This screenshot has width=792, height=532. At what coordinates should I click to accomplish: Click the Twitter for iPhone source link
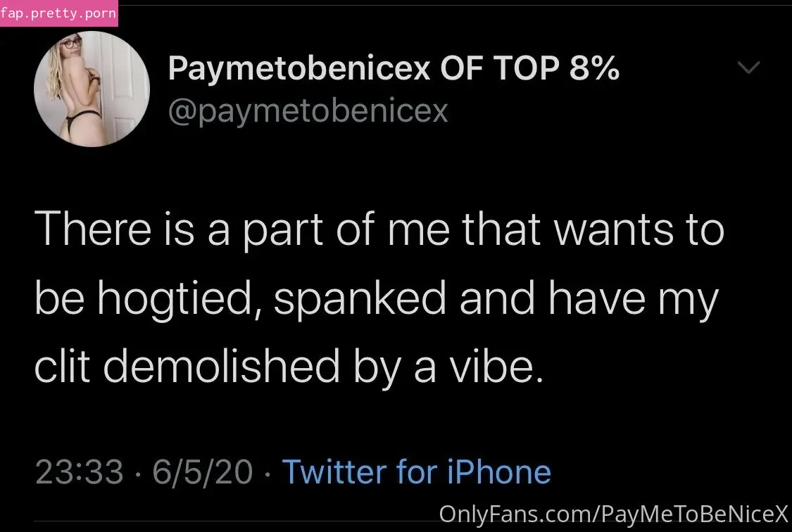click(x=416, y=472)
